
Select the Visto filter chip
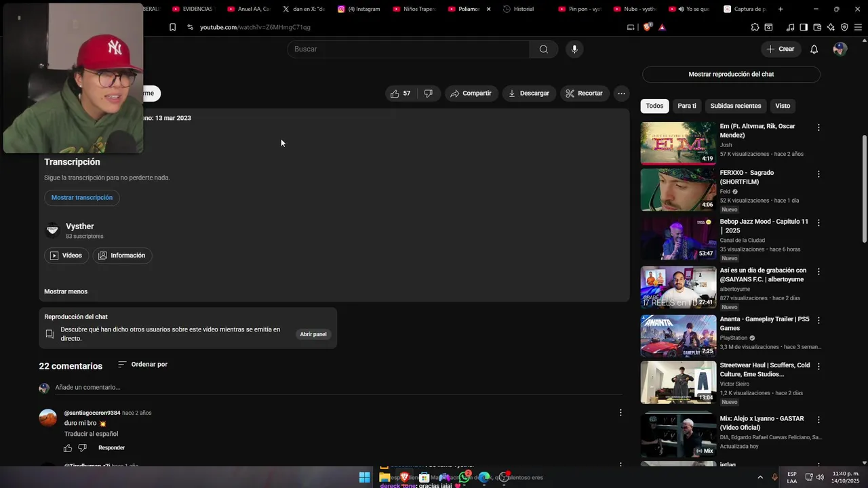783,106
